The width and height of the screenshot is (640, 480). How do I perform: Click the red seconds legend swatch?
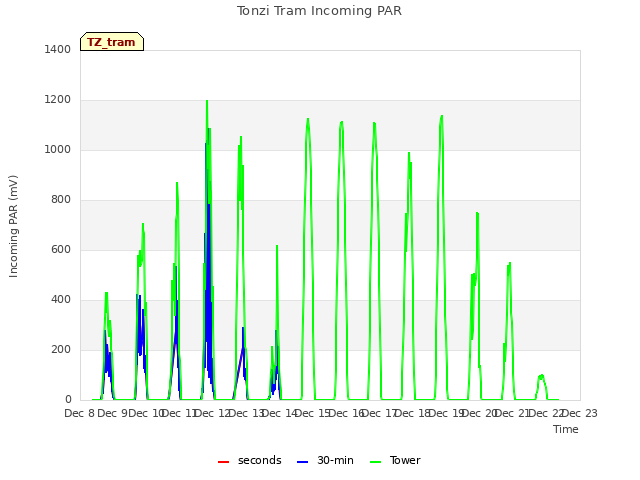223,462
